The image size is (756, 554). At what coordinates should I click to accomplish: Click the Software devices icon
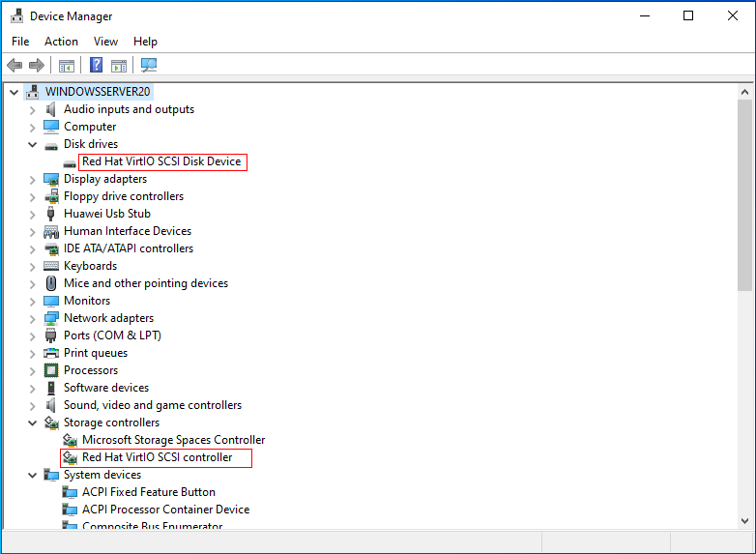tap(51, 388)
